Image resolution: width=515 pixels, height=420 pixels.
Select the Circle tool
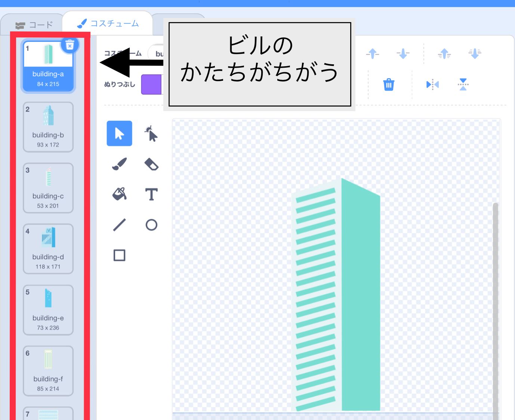pyautogui.click(x=151, y=224)
